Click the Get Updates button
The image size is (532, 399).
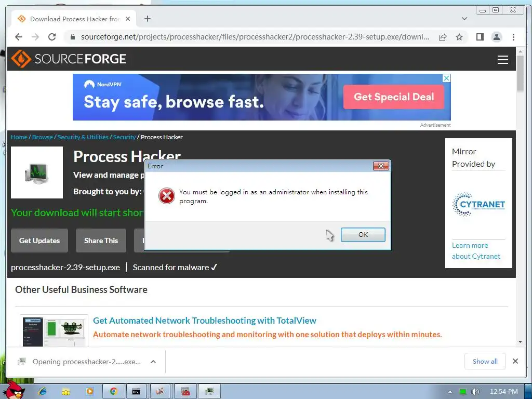point(39,241)
